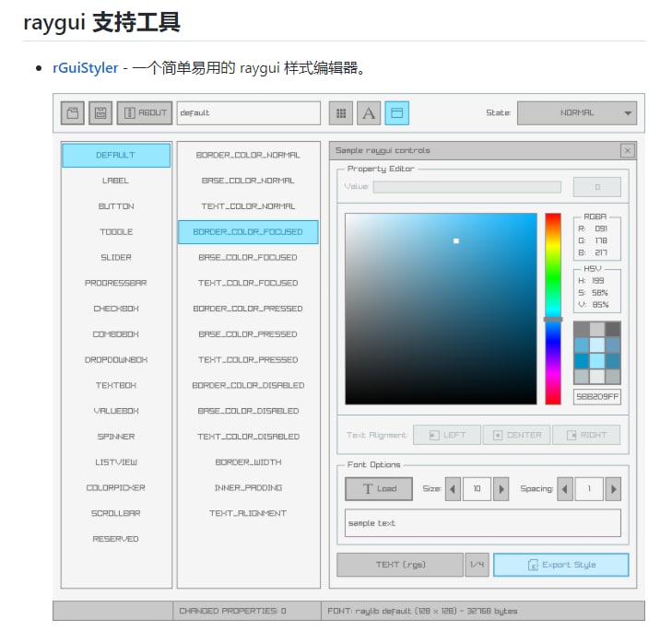
Task: Edit the style name 'default' field
Action: point(249,113)
